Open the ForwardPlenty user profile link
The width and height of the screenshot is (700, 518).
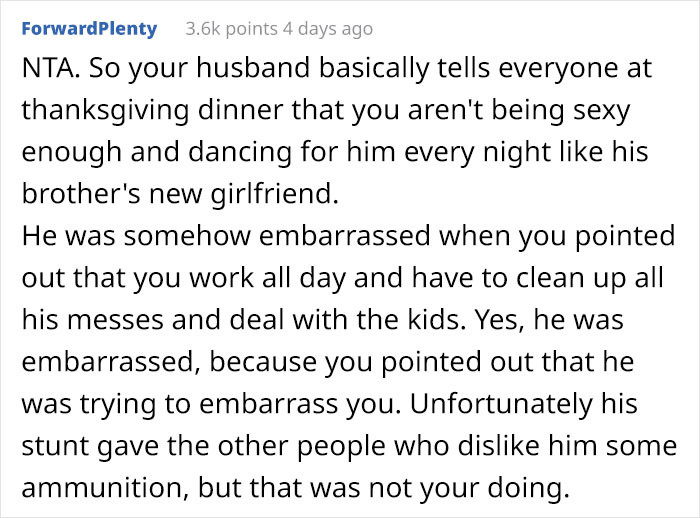[x=89, y=29]
